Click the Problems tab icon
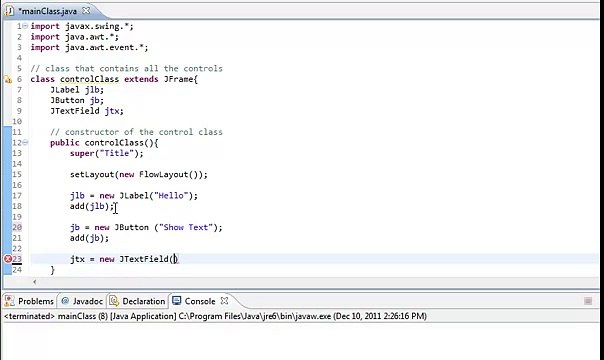Screen dimensions: 604x360 coord(10,301)
